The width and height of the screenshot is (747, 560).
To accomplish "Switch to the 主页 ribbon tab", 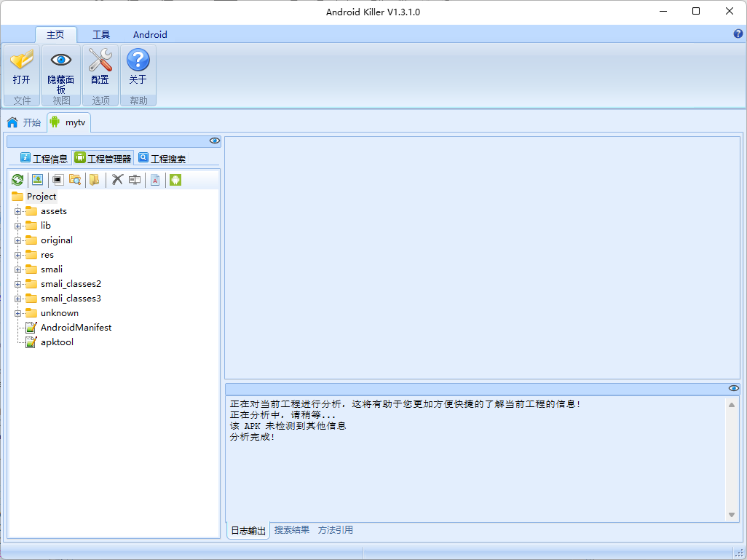I will pos(55,35).
